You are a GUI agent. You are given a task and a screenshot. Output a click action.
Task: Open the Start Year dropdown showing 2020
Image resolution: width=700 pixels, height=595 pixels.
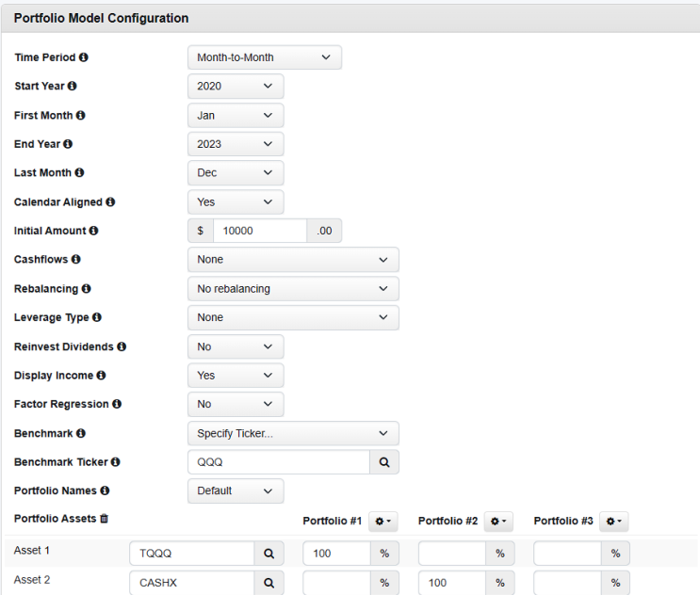236,86
